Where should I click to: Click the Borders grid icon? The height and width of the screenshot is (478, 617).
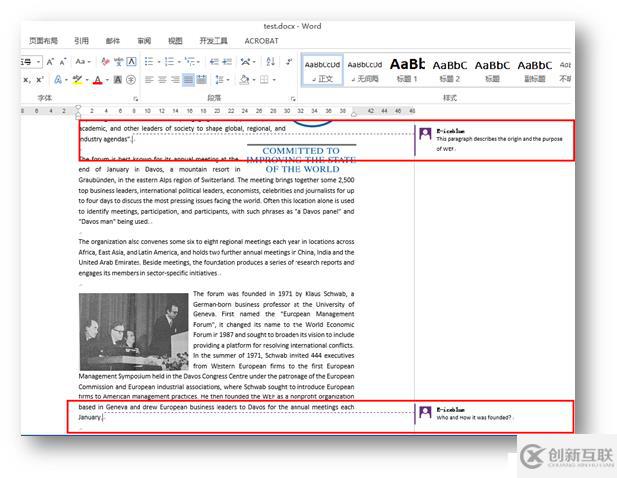point(264,80)
